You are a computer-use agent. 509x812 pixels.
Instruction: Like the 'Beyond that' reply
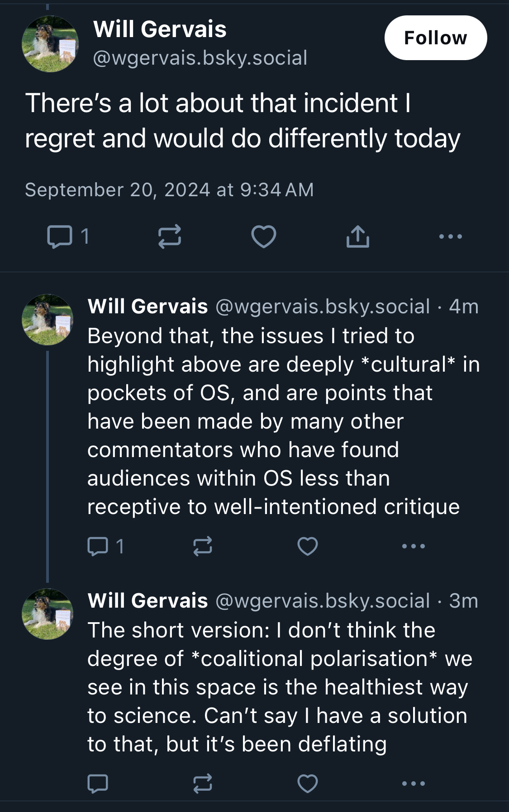click(x=308, y=546)
